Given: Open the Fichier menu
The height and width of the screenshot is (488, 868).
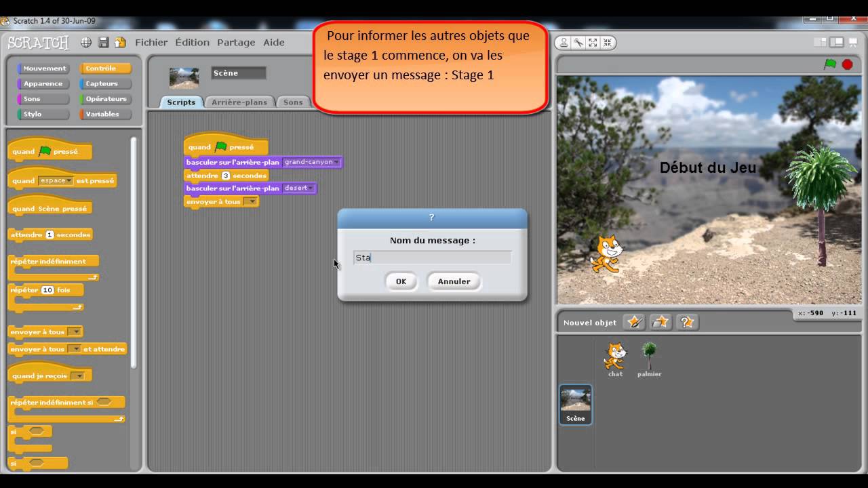Looking at the screenshot, I should [x=151, y=42].
